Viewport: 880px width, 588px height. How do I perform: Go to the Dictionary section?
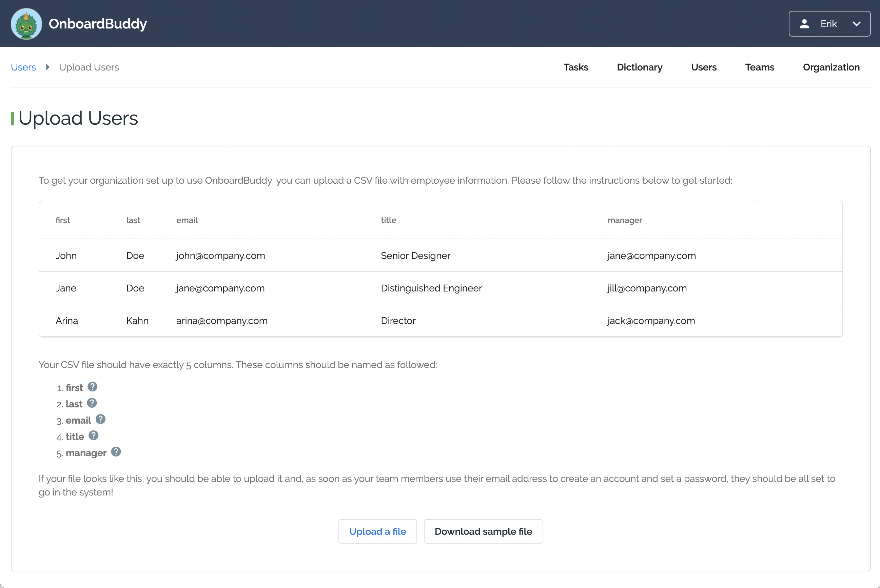(x=640, y=67)
